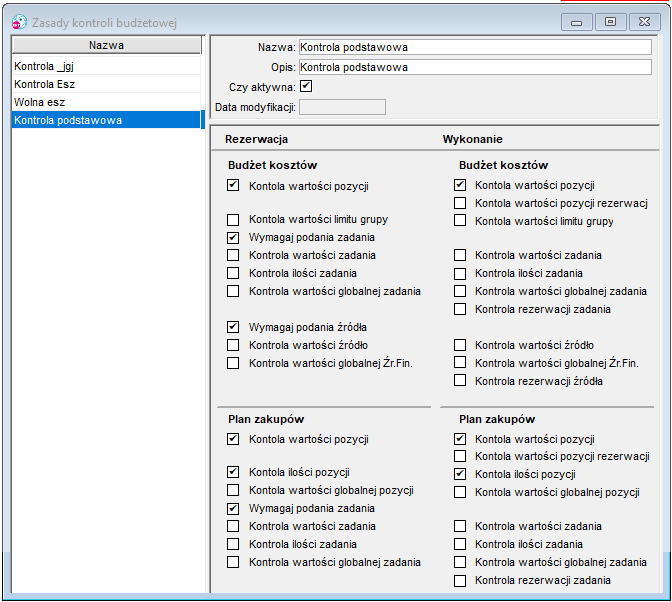Uncheck Plan zakupów 'Wymagaj podania zadania' checkbox
The width and height of the screenshot is (672, 602).
233,509
